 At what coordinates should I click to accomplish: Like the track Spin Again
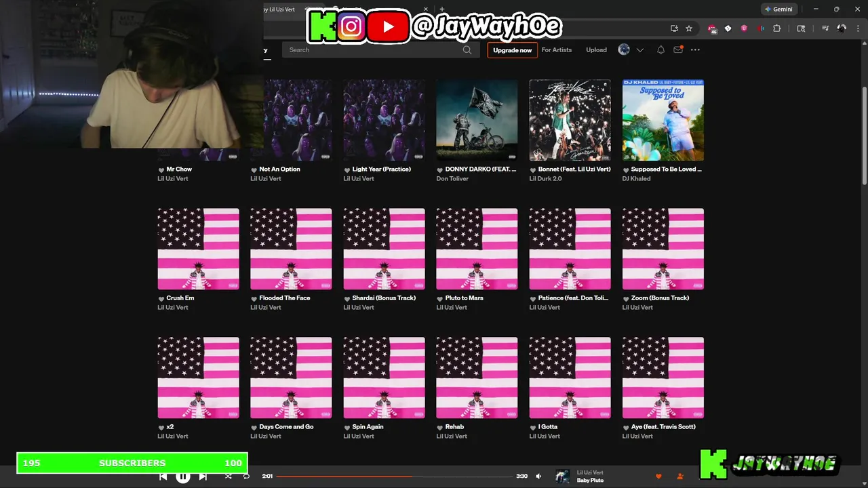[x=347, y=428]
